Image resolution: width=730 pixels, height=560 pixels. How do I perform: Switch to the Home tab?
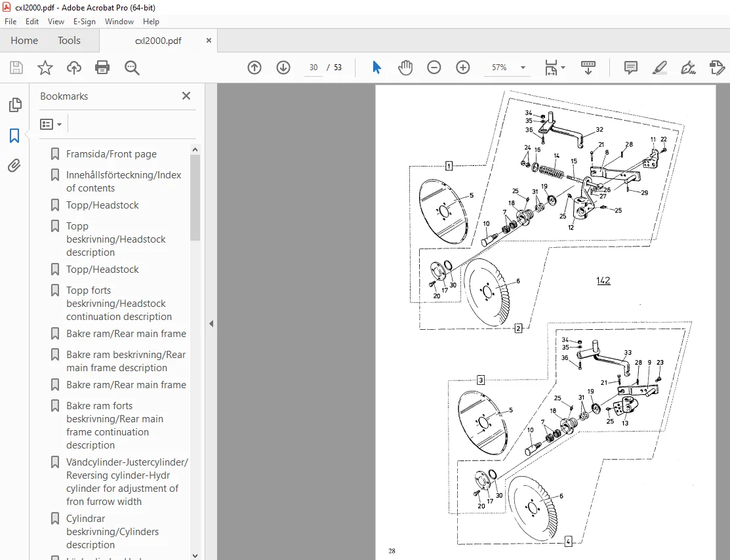[x=24, y=41]
